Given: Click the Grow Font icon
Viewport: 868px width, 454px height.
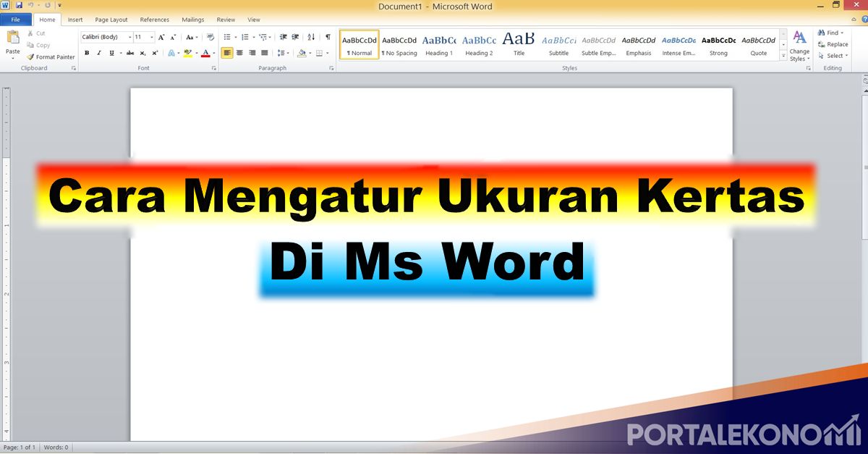Looking at the screenshot, I should pyautogui.click(x=161, y=37).
